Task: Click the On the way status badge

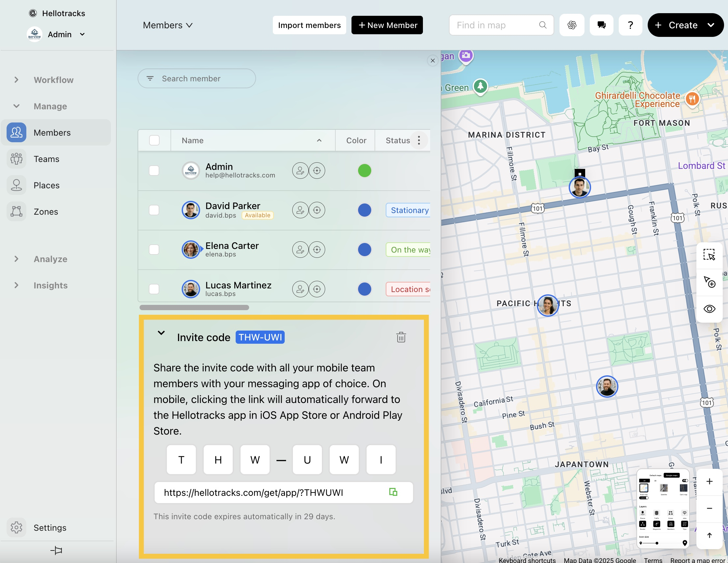Action: click(x=408, y=250)
